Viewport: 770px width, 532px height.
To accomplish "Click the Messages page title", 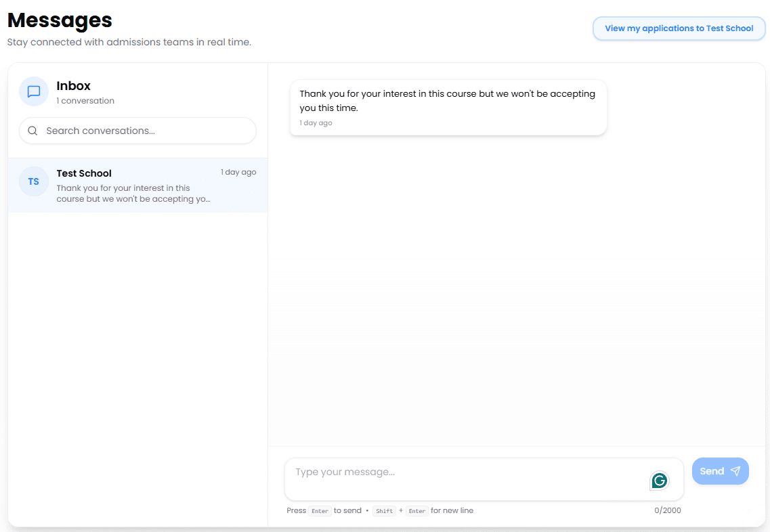I will [x=60, y=20].
